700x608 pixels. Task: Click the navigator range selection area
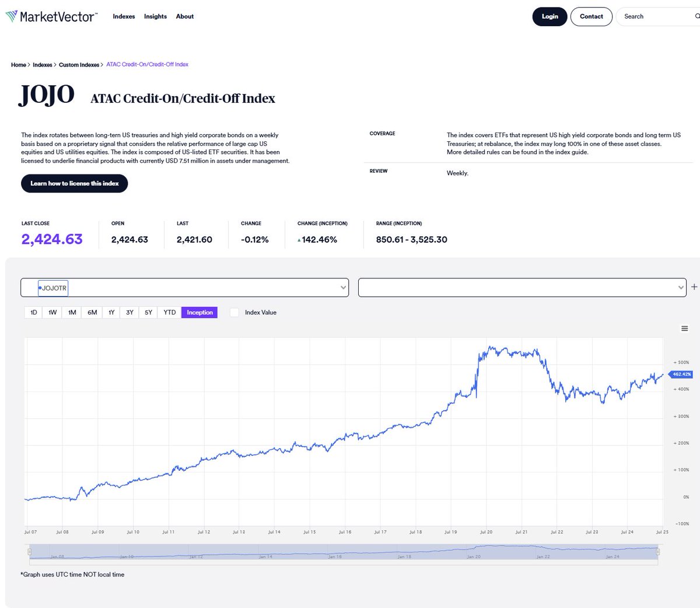coord(344,552)
